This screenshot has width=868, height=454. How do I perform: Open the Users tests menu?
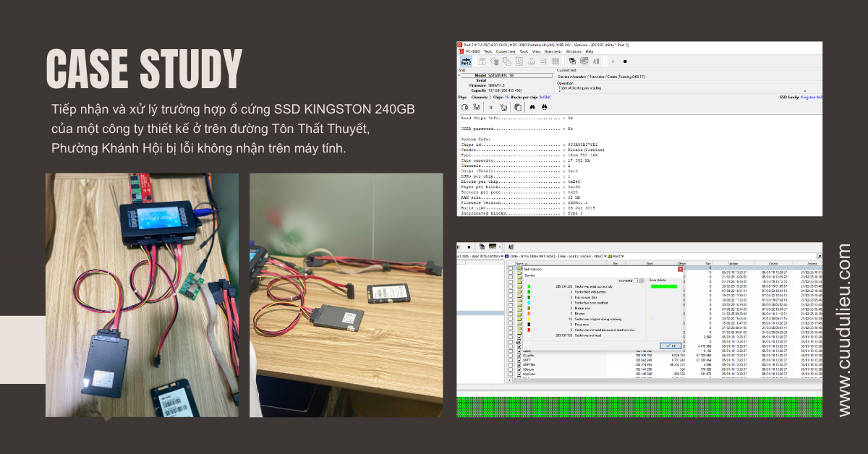click(553, 51)
